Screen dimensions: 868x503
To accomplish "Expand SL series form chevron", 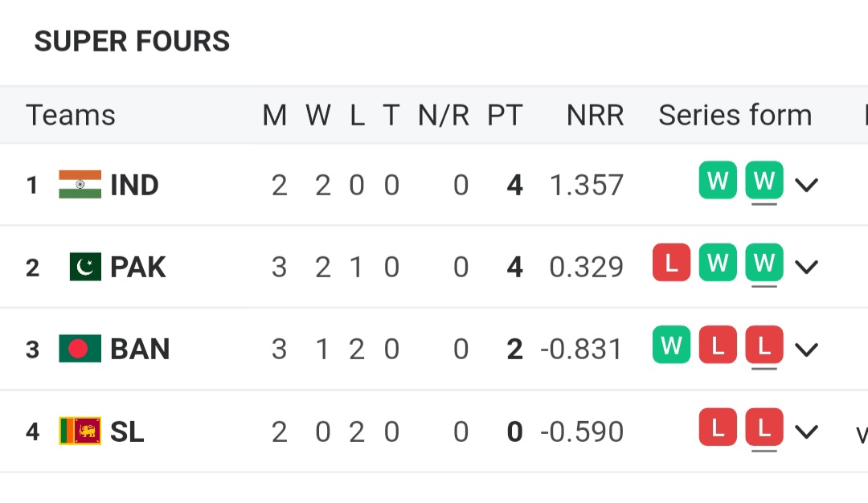I will point(806,432).
